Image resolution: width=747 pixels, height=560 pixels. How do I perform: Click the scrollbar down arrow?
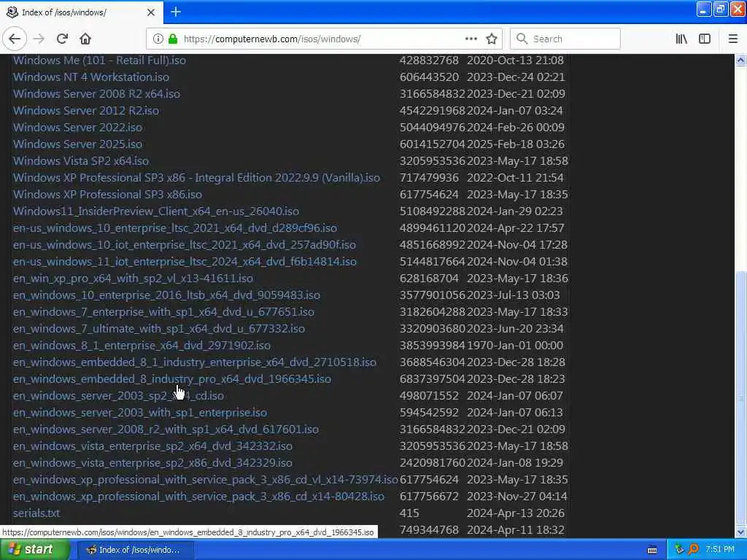click(740, 532)
